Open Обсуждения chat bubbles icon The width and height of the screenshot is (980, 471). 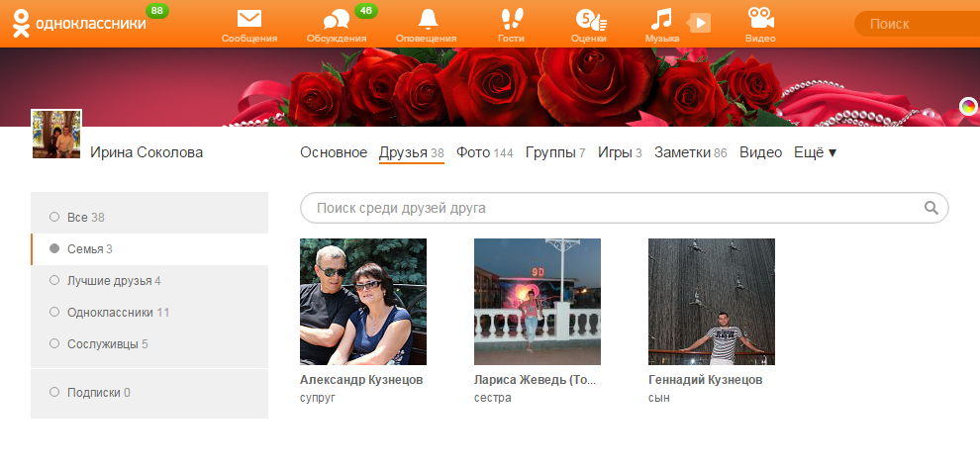click(337, 20)
